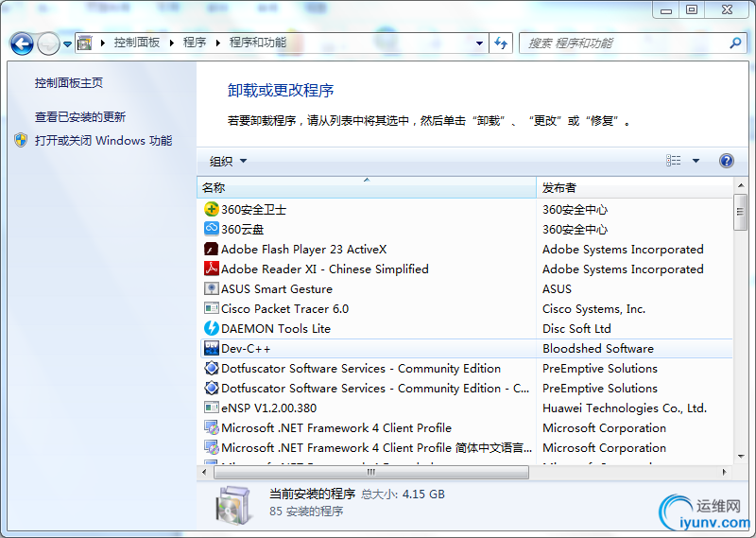Click the vertical scrollbar thumb
The image size is (756, 538).
(x=741, y=212)
